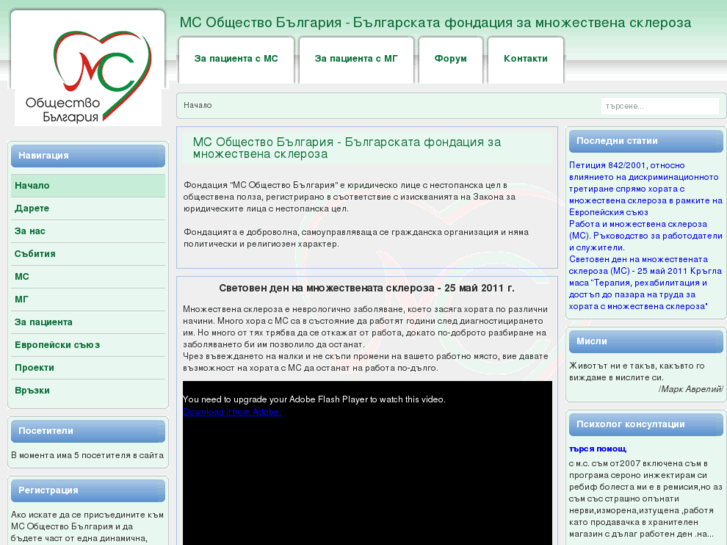
Task: Click Download it from Adobe link
Action: 232,412
